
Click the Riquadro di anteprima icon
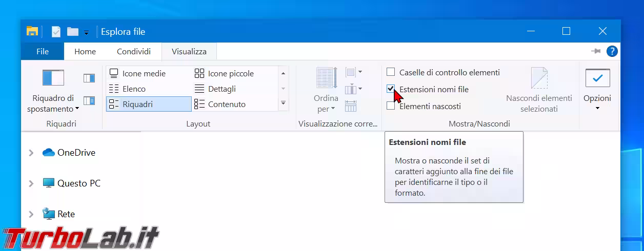tap(89, 78)
